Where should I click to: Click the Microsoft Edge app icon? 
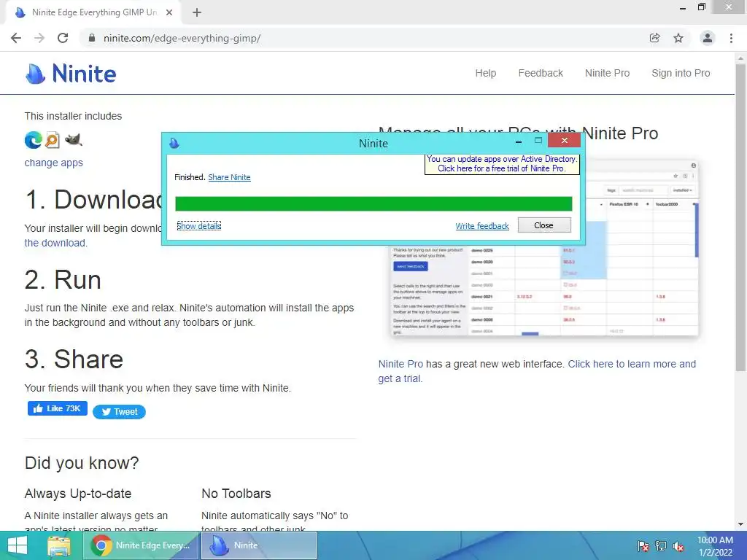(34, 140)
